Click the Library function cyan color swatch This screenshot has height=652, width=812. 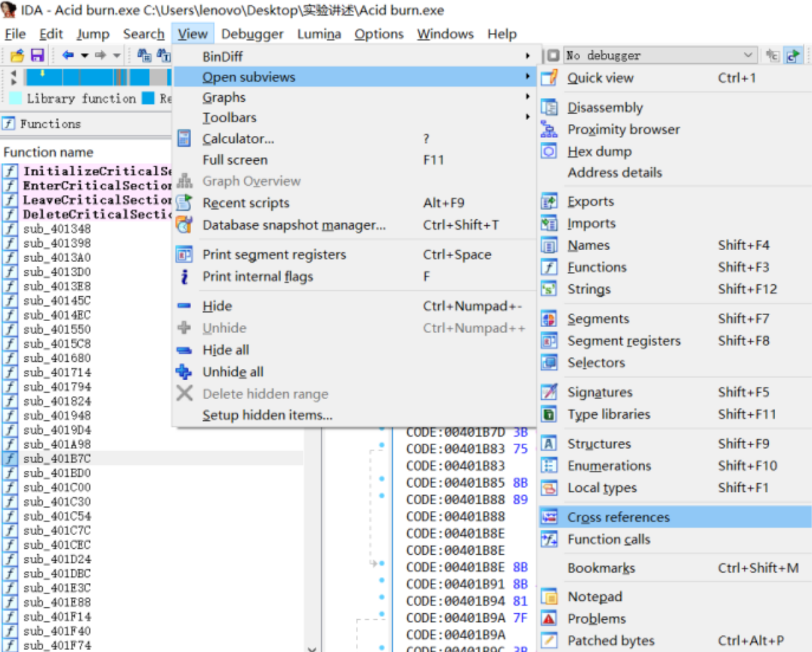pos(16,98)
